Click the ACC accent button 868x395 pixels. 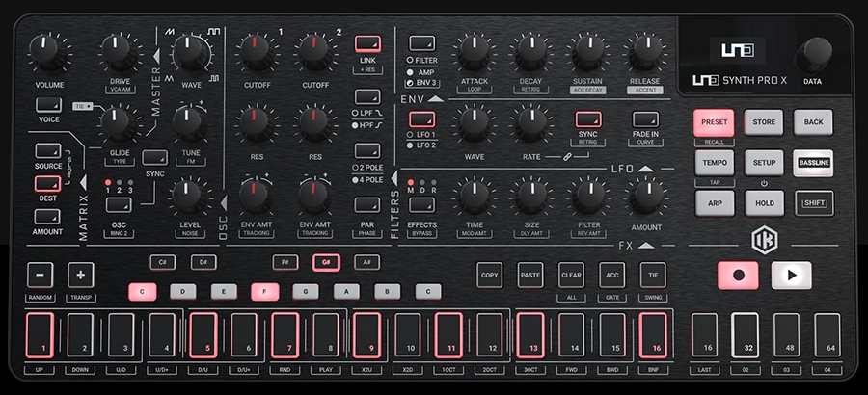point(612,275)
